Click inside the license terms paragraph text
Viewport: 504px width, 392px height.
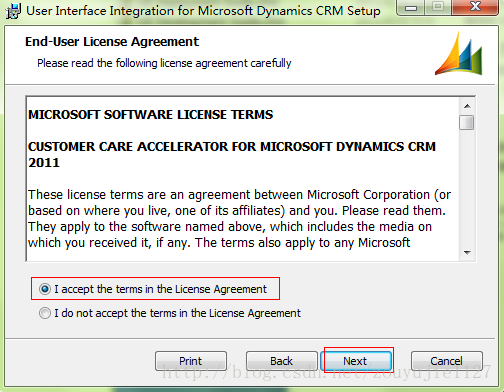[x=239, y=219]
